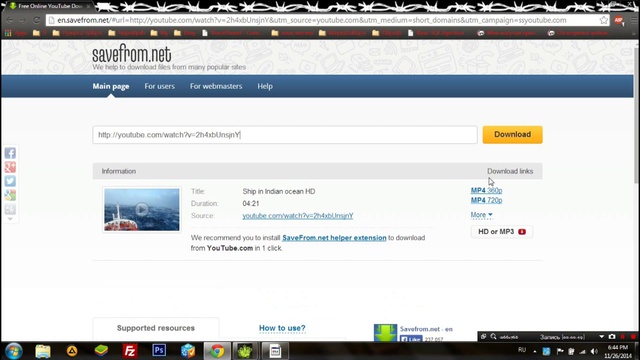Open the Windows Start menu
640x360 pixels.
tap(13, 351)
